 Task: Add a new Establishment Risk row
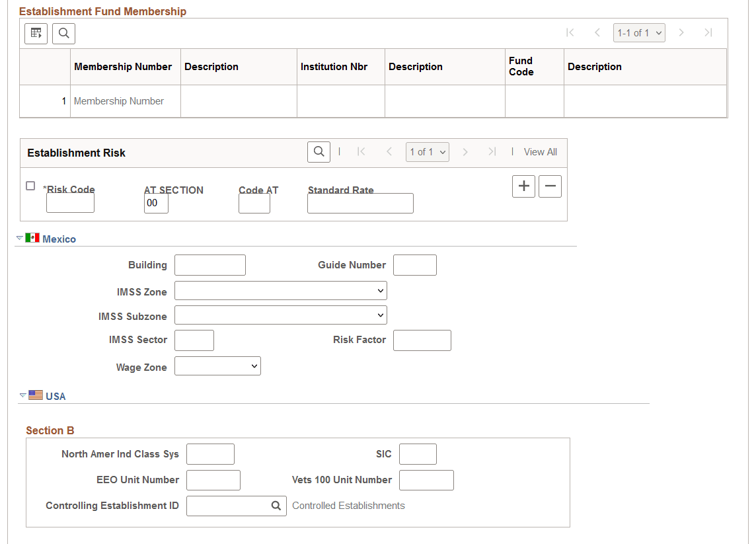click(x=523, y=186)
